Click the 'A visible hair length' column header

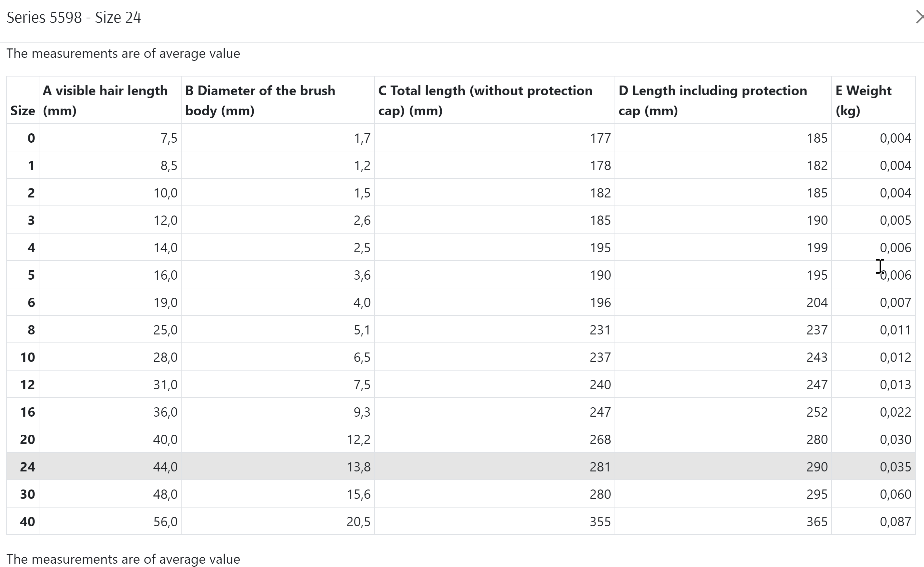tap(105, 100)
